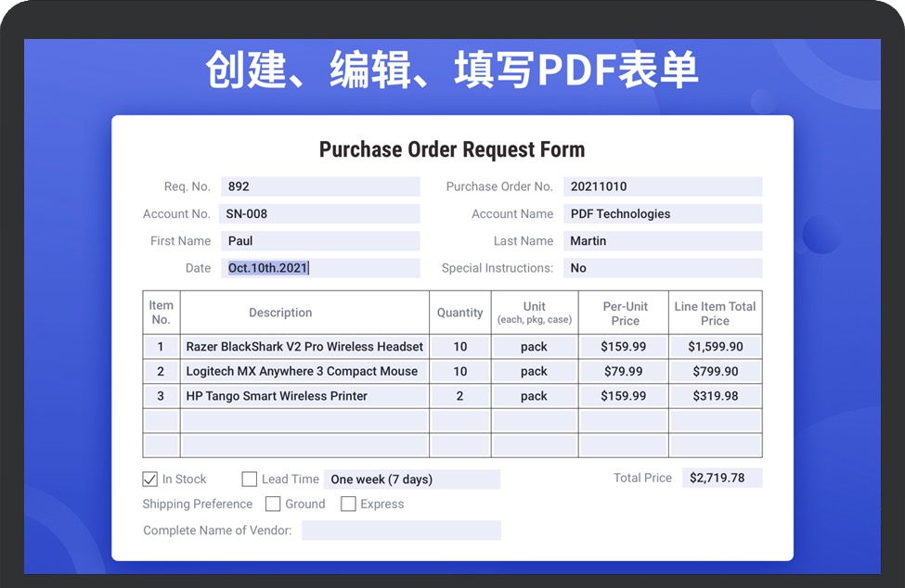Click the Complete Name of Vendor field
Viewport: 905px width, 588px height.
click(x=401, y=530)
